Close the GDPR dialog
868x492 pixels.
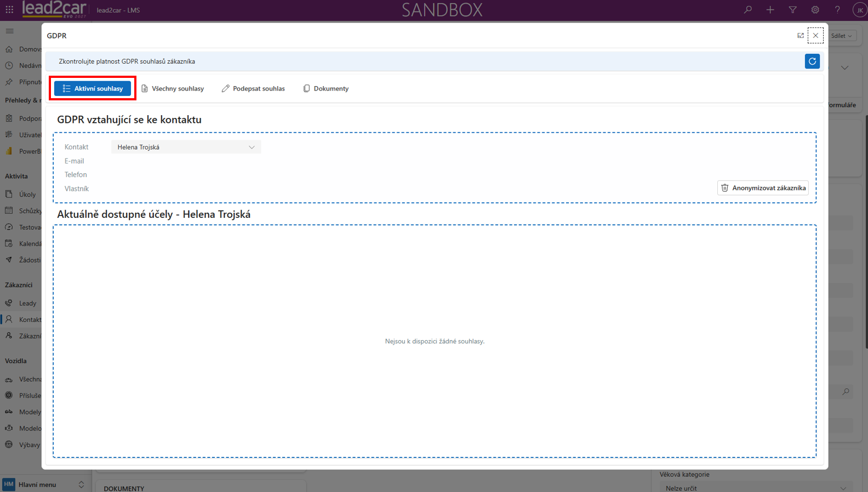pos(815,36)
